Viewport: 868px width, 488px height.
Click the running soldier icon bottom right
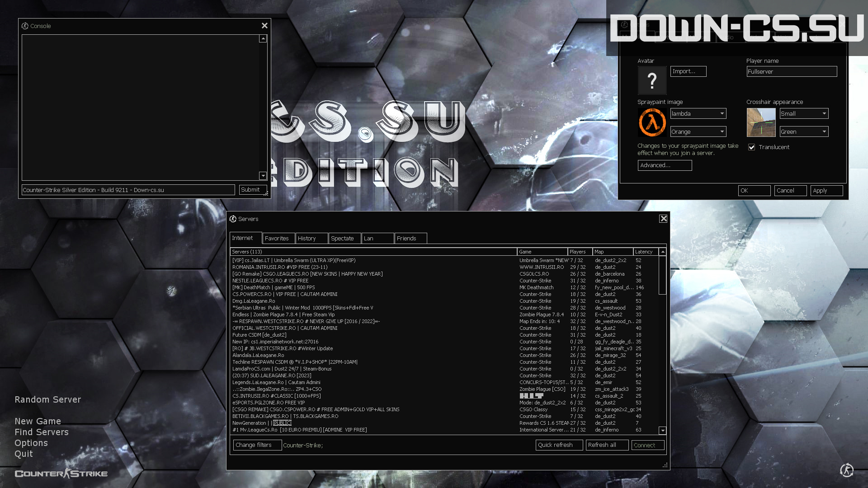pos(846,470)
